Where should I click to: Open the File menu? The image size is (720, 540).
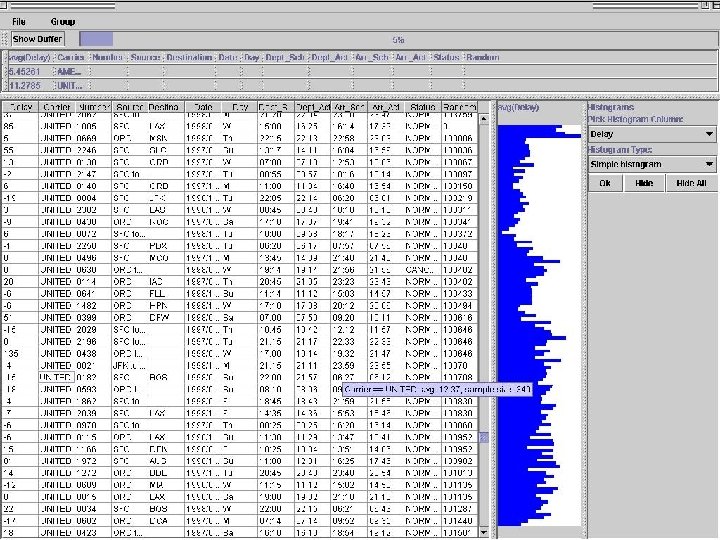coord(19,22)
